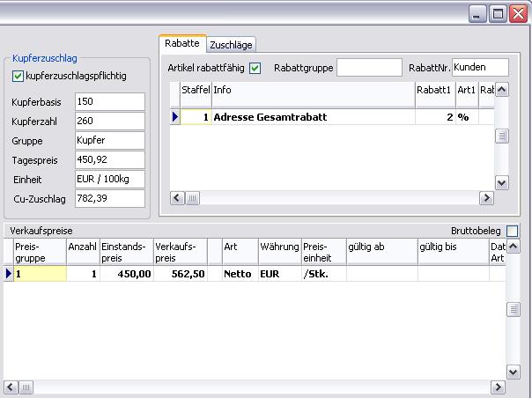The width and height of the screenshot is (532, 398).
Task: Click the Verkaufspreis cell 562,50
Action: [180, 274]
